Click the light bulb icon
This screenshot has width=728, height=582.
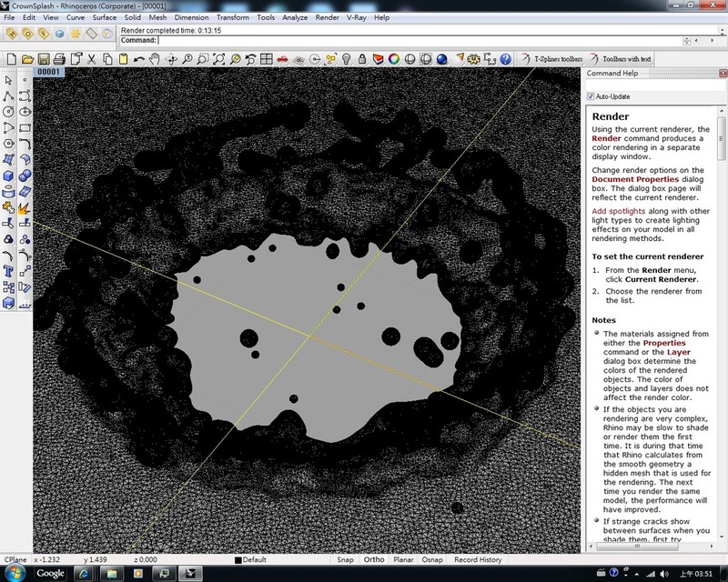(x=346, y=59)
